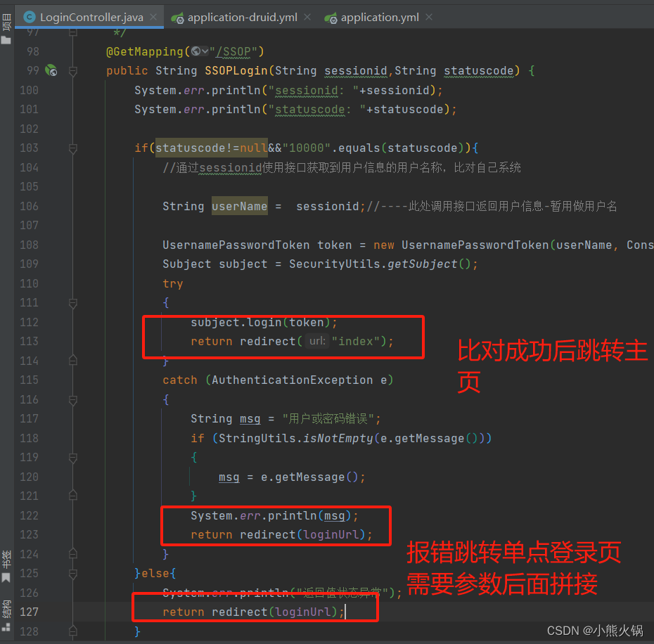Open the application.yml editor tab

point(380,17)
